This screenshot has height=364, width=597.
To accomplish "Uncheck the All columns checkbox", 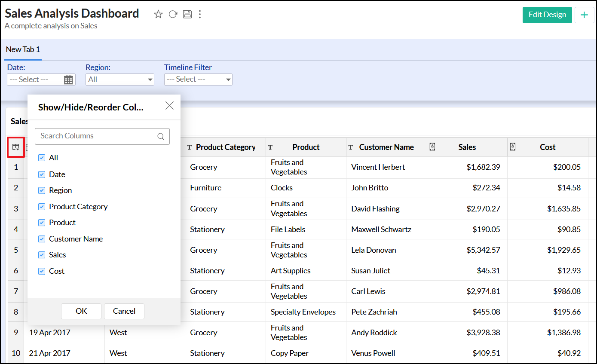I will [42, 158].
